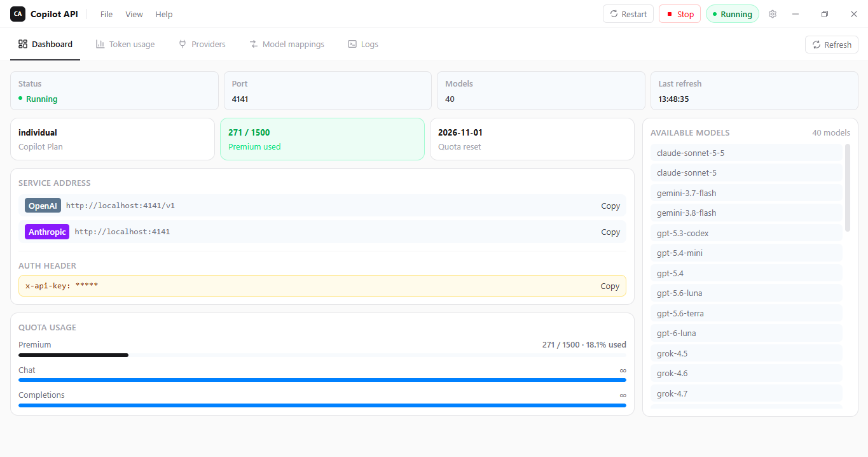868x457 pixels.
Task: Click the 18.1% used premium readout
Action: coord(605,344)
